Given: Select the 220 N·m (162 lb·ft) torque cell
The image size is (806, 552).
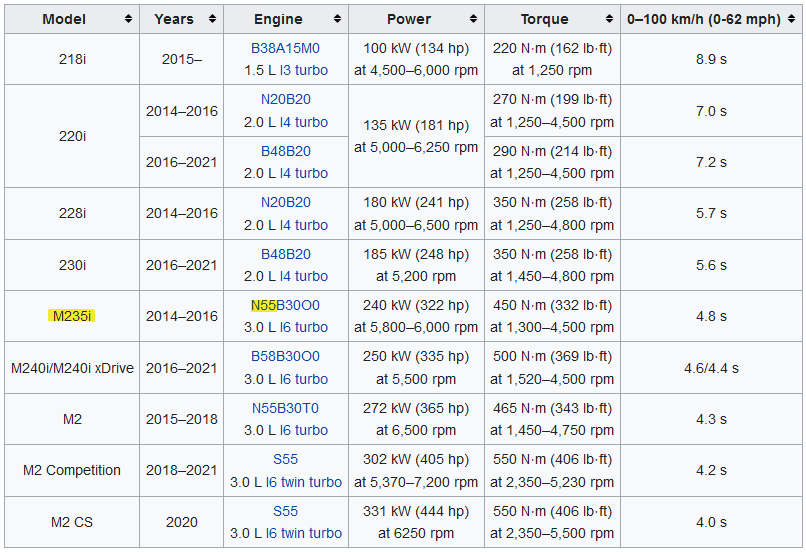Looking at the screenshot, I should 553,59.
